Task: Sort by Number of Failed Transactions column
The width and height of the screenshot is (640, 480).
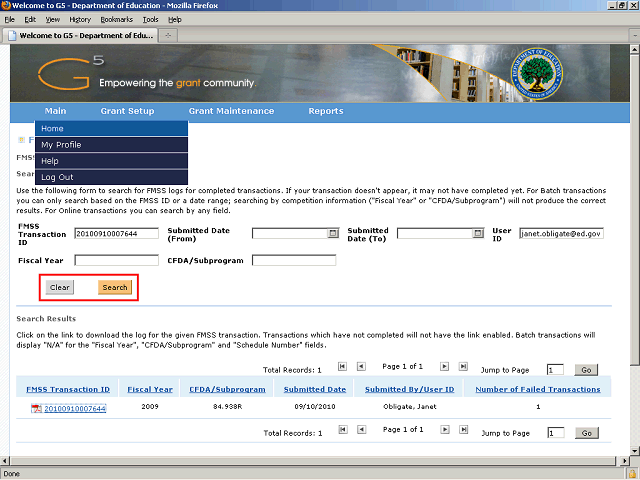Action: pos(538,389)
